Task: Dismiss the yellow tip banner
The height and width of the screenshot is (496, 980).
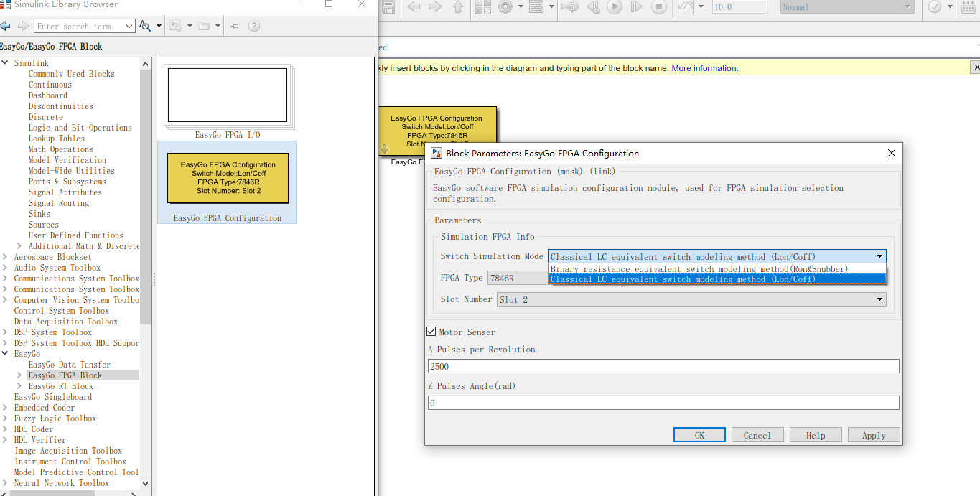Action: point(975,67)
